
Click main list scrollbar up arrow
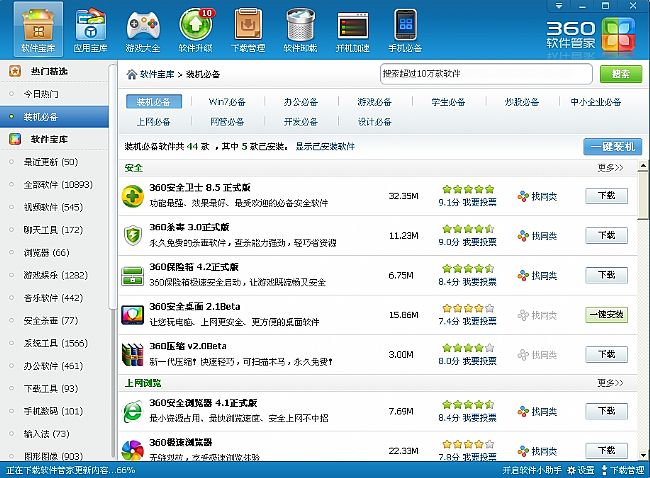click(643, 166)
